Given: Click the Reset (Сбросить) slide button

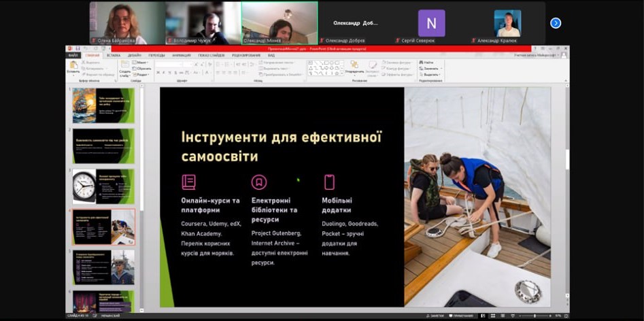Looking at the screenshot, I should point(141,69).
